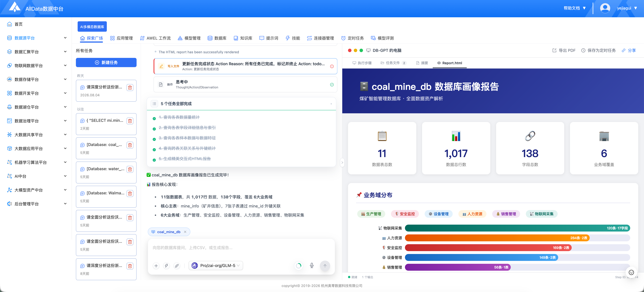The height and width of the screenshot is (292, 644).
Task: Click the red warning icon on 写入文件 step
Action: click(x=332, y=66)
